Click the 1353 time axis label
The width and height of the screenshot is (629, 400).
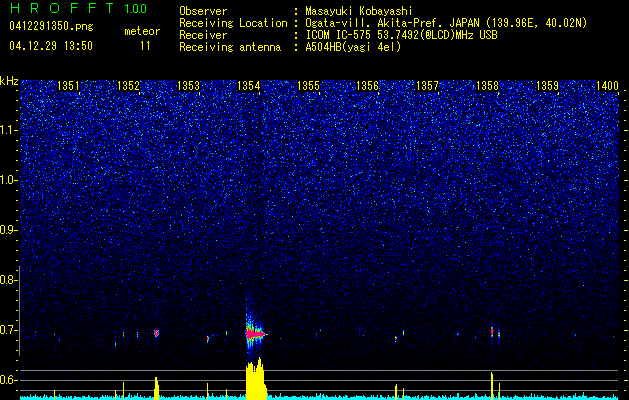pyautogui.click(x=188, y=86)
